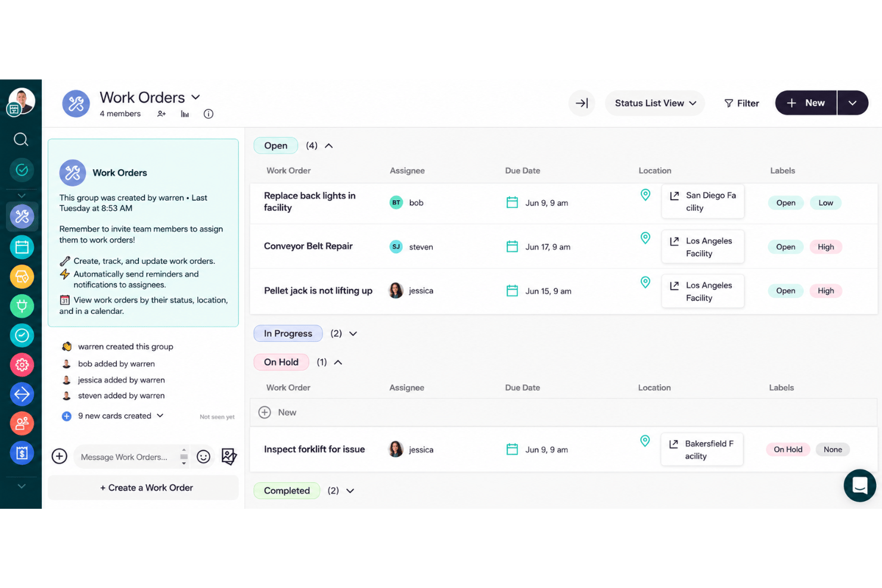The width and height of the screenshot is (882, 588).
Task: Click the Work Orders group info card icon
Action: point(73,173)
